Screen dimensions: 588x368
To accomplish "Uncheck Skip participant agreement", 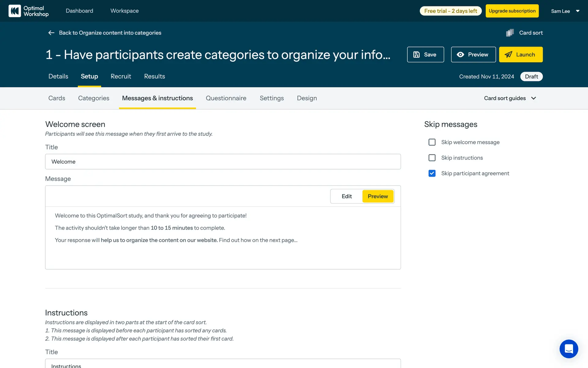I will [x=432, y=174].
